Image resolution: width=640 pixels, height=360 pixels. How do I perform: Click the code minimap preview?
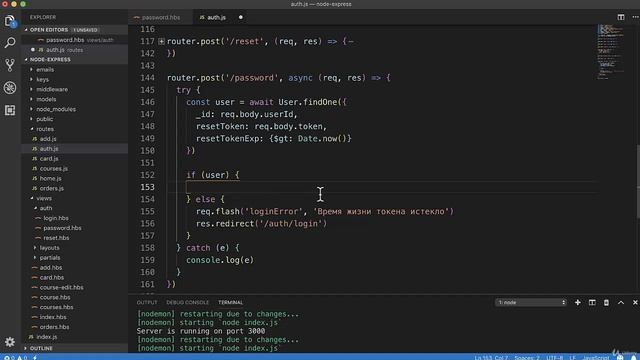[611, 52]
